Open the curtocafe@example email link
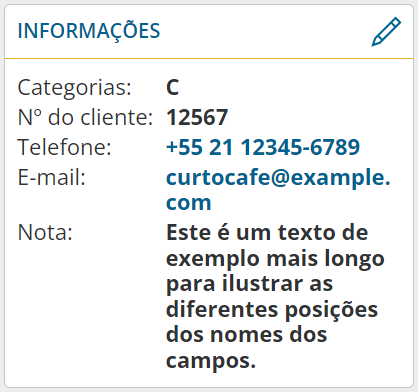This screenshot has width=418, height=392. (x=278, y=177)
